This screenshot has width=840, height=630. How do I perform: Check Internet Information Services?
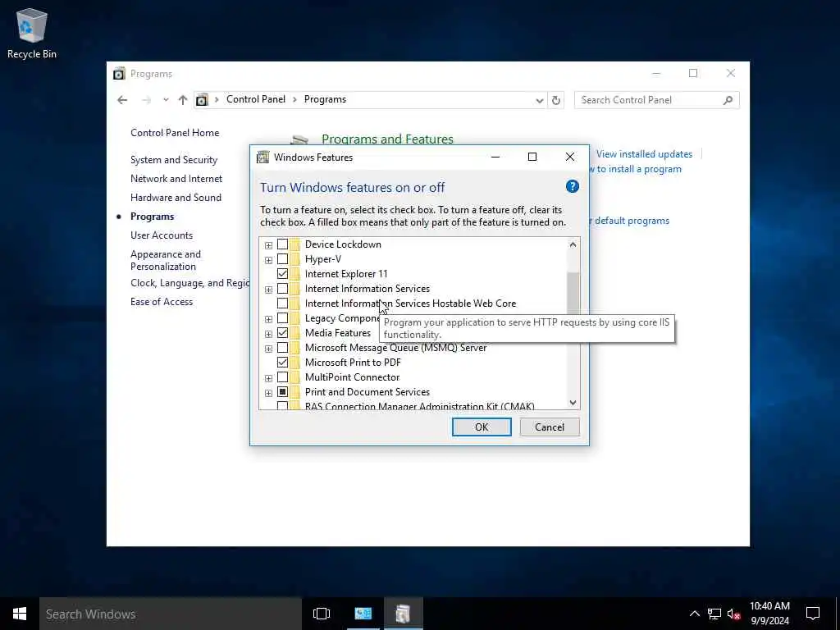282,289
